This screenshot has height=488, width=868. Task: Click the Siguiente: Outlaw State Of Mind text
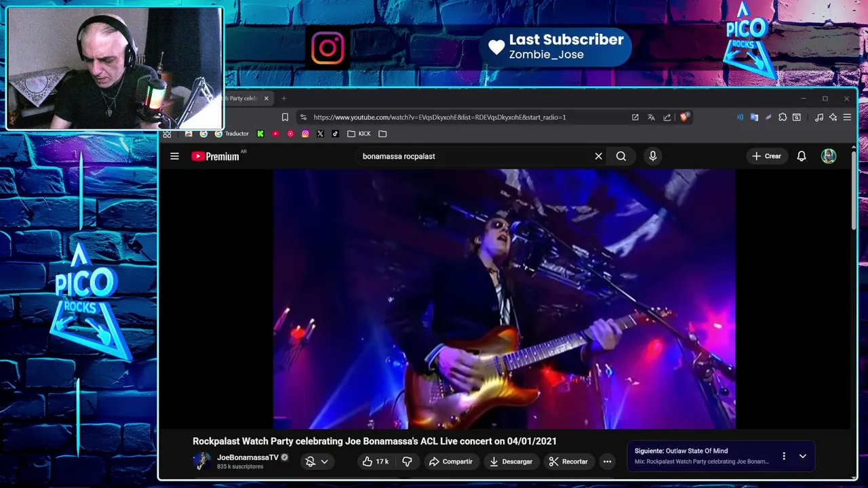coord(681,451)
